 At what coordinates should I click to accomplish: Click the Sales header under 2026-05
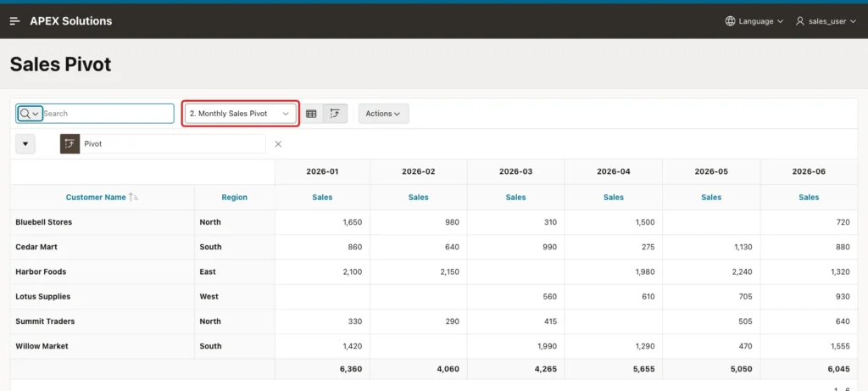711,197
